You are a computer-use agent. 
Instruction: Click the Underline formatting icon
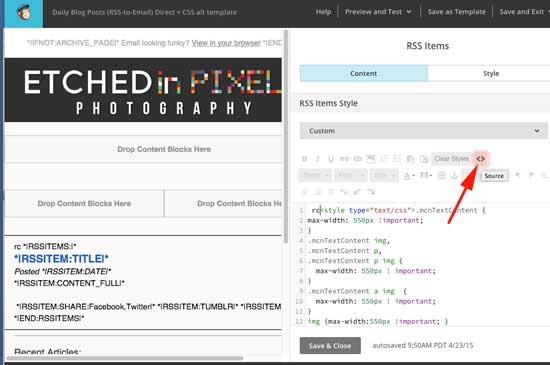click(331, 159)
